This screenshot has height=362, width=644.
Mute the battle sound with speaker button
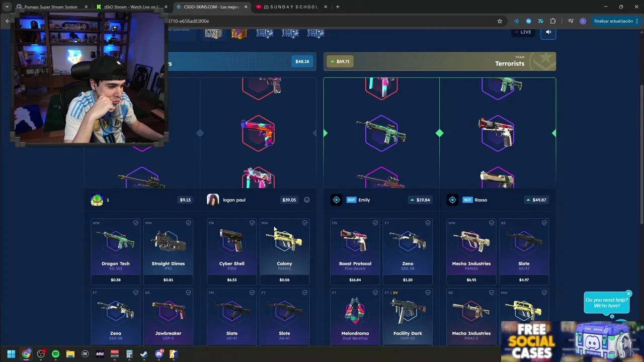(548, 32)
